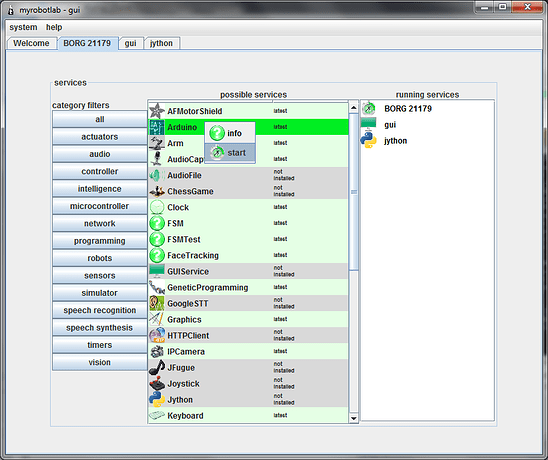Open the system menu
The width and height of the screenshot is (548, 460).
coord(23,27)
